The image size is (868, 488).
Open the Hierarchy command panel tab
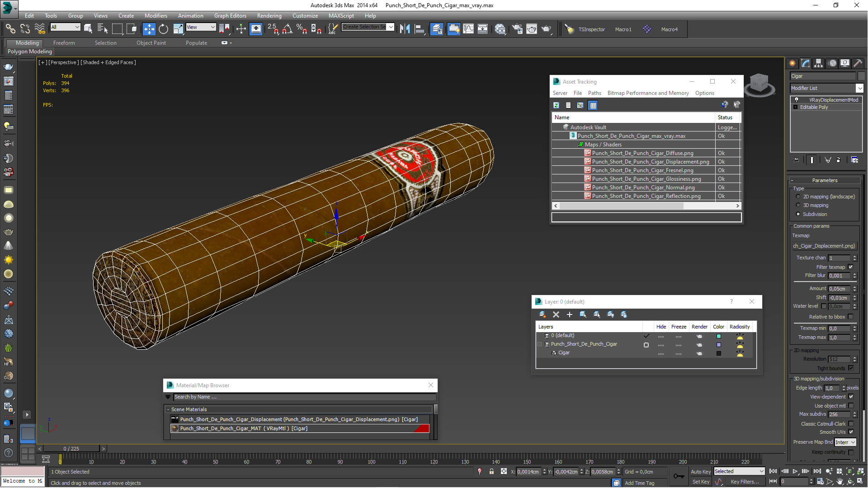818,63
